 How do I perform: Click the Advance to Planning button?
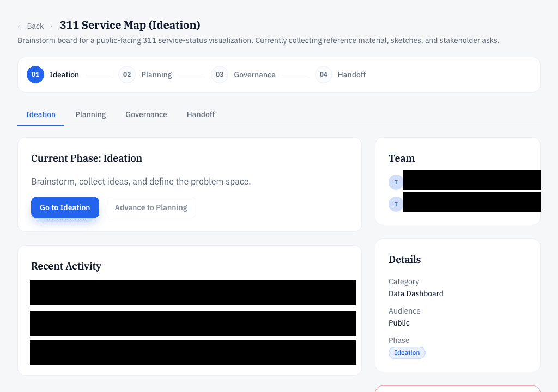pyautogui.click(x=151, y=207)
